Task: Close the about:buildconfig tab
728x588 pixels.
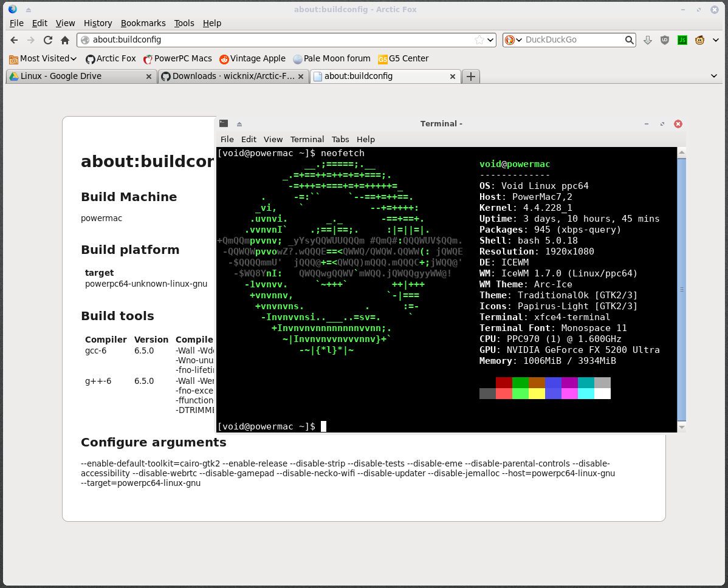Action: [x=453, y=77]
